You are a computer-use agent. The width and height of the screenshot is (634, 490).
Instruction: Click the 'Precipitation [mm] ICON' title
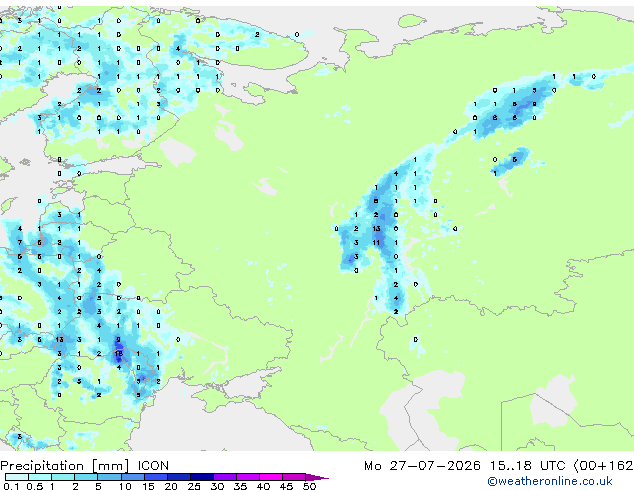pos(85,466)
